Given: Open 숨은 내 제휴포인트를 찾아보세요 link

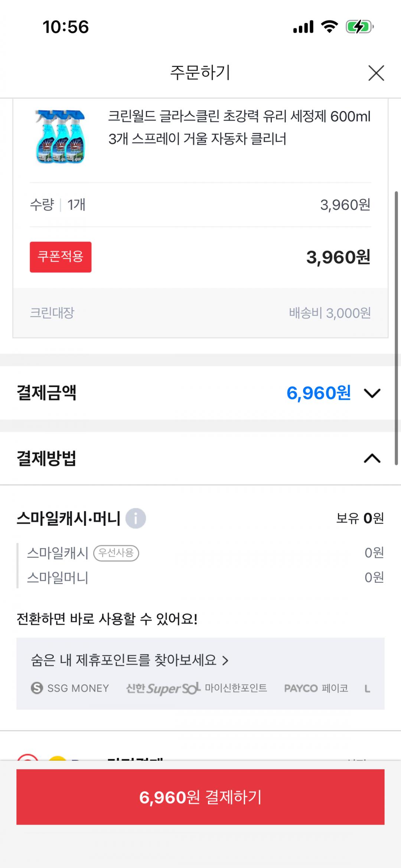Looking at the screenshot, I should 129,660.
